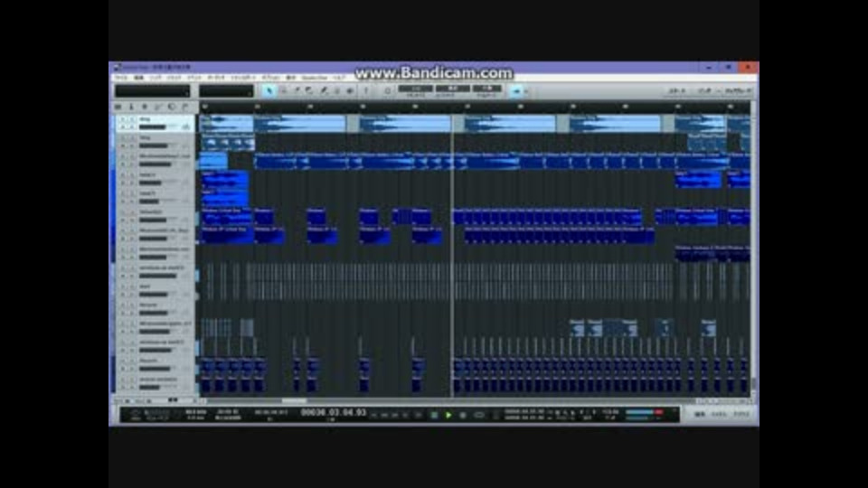Select the Bend tool in the toolbar
The image size is (868, 488).
coord(350,90)
